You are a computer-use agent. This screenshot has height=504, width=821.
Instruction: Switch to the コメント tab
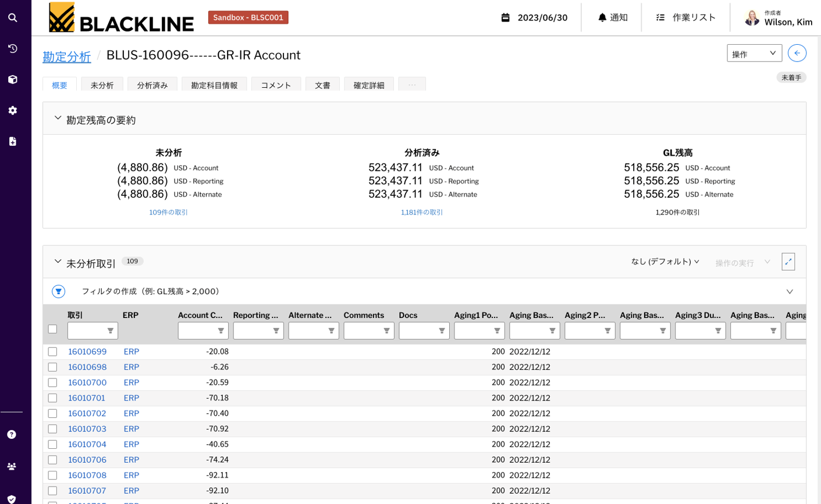pyautogui.click(x=276, y=85)
